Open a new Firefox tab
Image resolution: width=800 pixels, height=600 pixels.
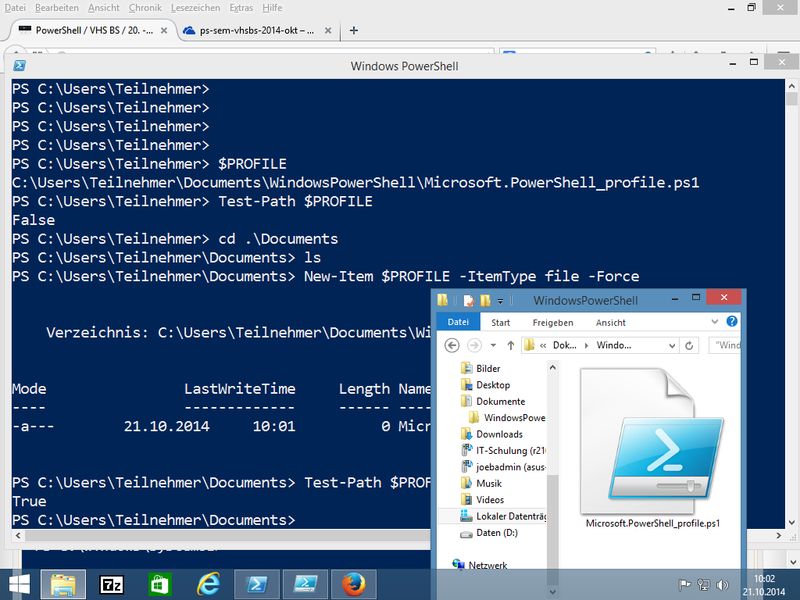pyautogui.click(x=353, y=31)
